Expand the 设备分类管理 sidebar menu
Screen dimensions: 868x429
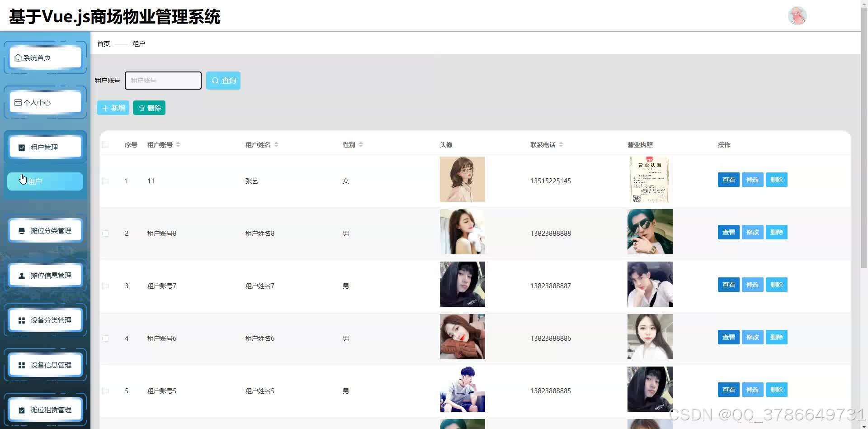[45, 320]
